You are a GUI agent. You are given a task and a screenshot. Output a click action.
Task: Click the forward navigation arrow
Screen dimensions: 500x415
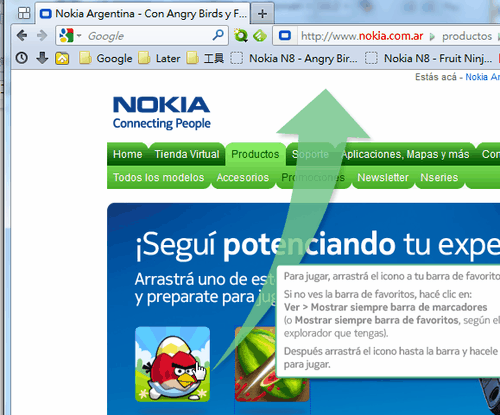click(42, 35)
